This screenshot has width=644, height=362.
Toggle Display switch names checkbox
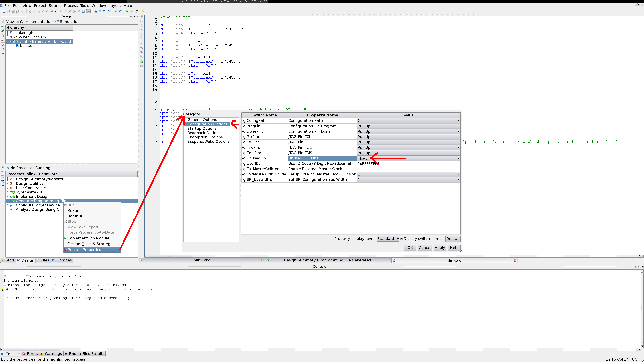[x=401, y=239]
